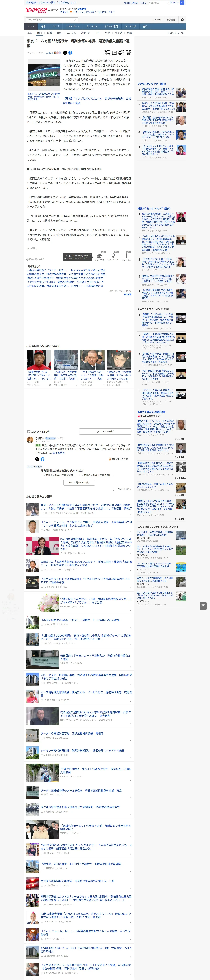The image size is (210, 980).
Task: Click the 記事に関する報告 report icon
Action: coord(35,260)
